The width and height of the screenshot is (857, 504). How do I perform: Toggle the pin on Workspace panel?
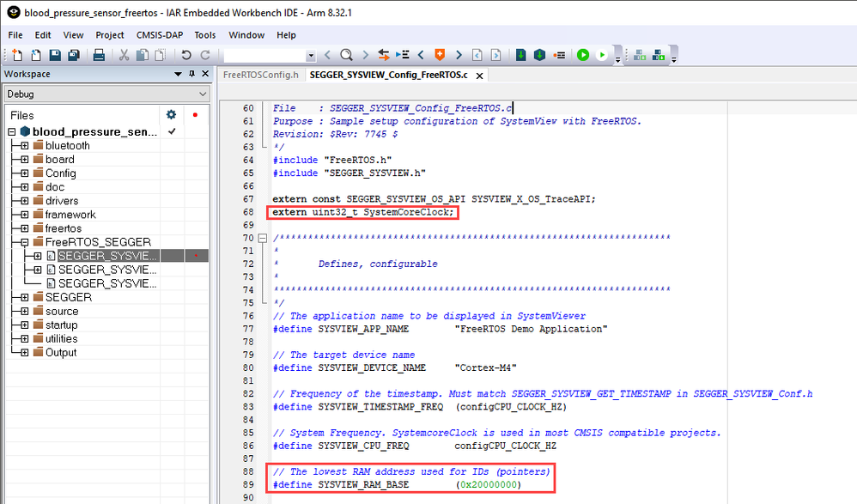coord(191,74)
